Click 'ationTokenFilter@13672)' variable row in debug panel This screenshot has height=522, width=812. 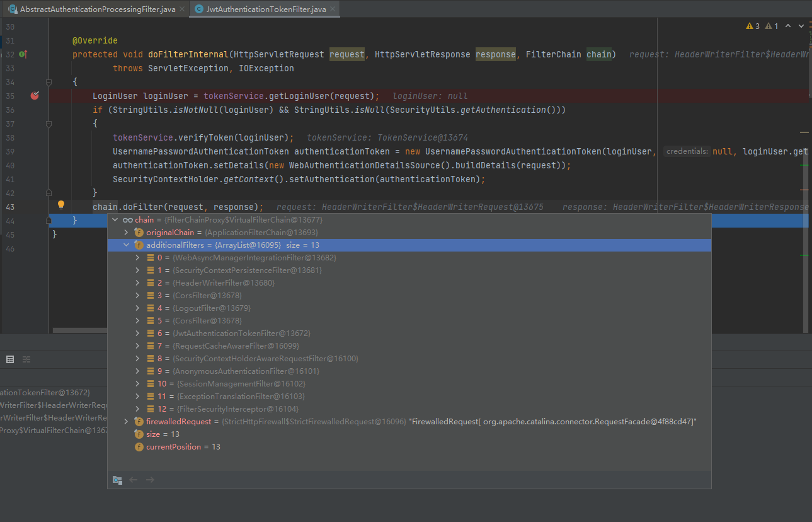click(45, 393)
